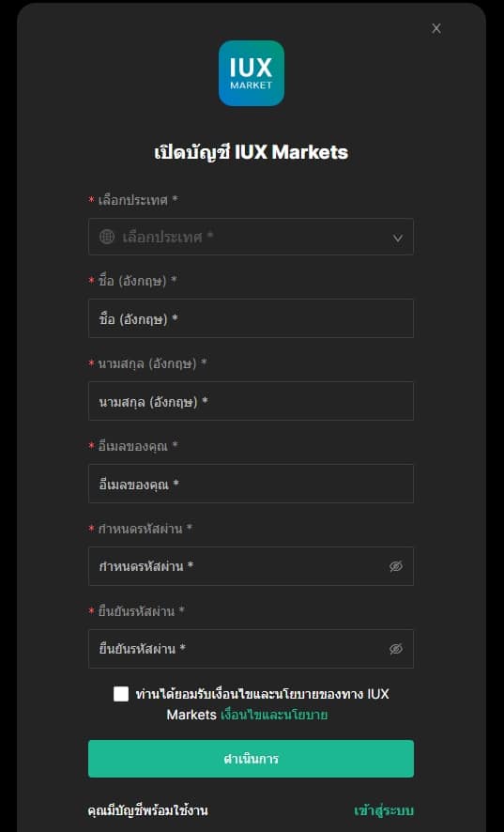The height and width of the screenshot is (832, 504).
Task: Show password using กำหนดรหัสผ่าน eye icon
Action: 396,566
